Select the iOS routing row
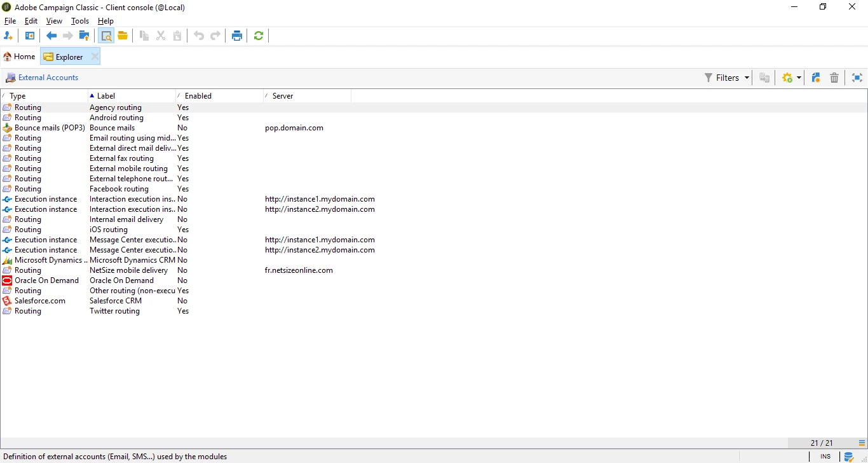Image resolution: width=868 pixels, height=463 pixels. (434, 230)
